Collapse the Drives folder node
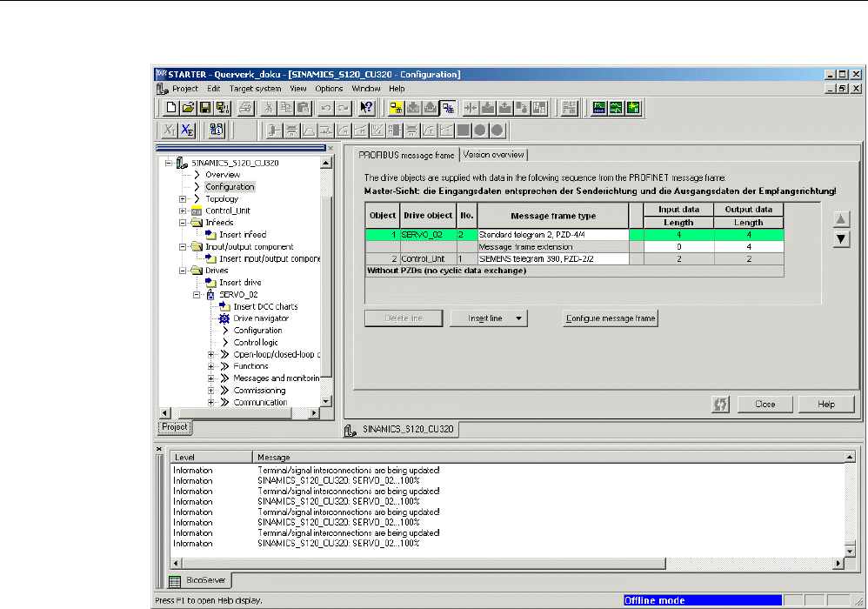The image size is (868, 609). pos(182,271)
